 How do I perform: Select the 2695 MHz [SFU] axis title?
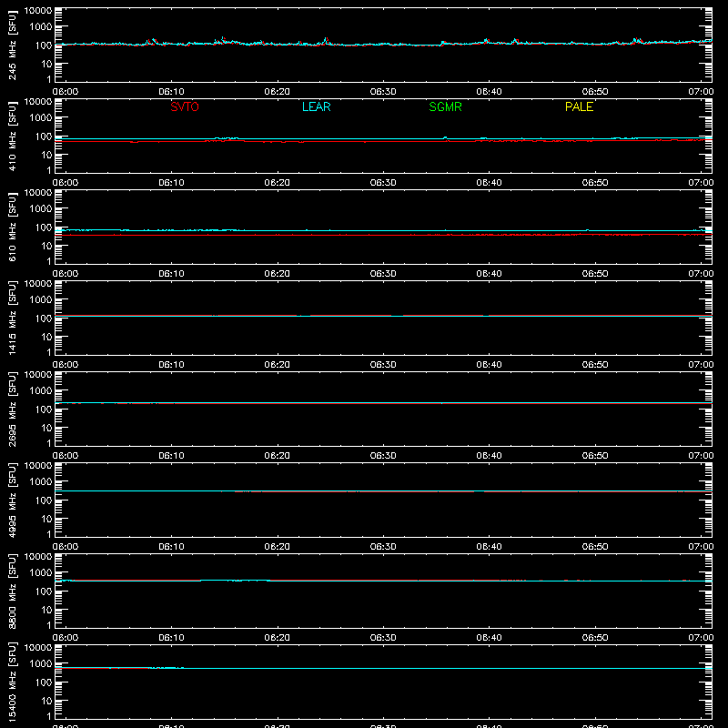pos(12,409)
